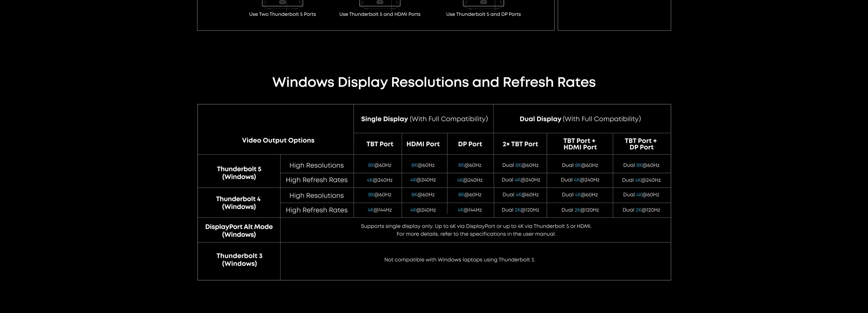
Task: Click the TBT Port + HDMI Port column header
Action: pos(580,144)
